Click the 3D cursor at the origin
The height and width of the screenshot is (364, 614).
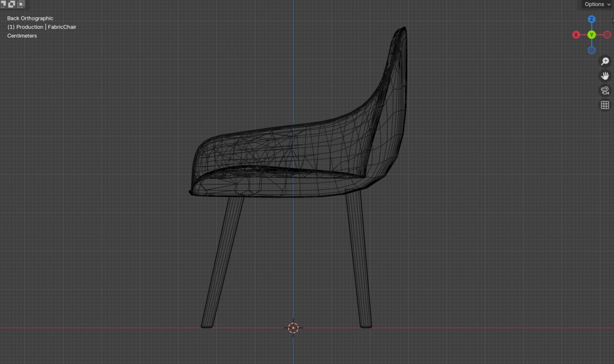(293, 328)
